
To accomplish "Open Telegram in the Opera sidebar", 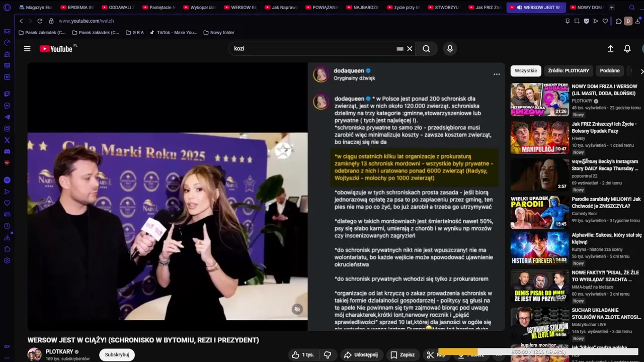I will coord(7,117).
